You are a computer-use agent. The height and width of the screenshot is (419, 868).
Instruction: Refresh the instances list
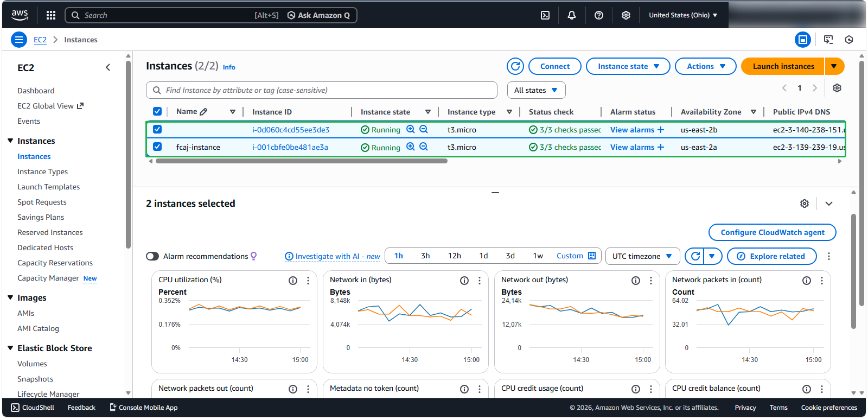tap(515, 66)
